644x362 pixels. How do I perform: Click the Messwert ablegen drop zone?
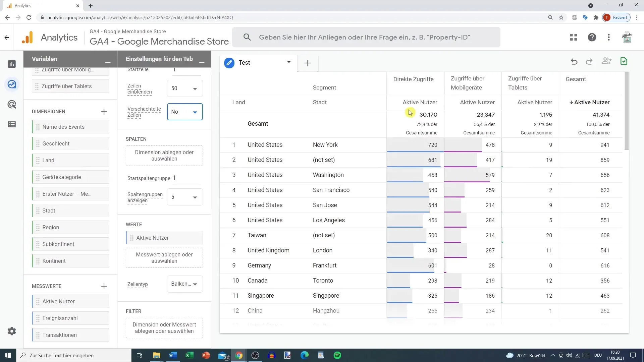tap(164, 258)
